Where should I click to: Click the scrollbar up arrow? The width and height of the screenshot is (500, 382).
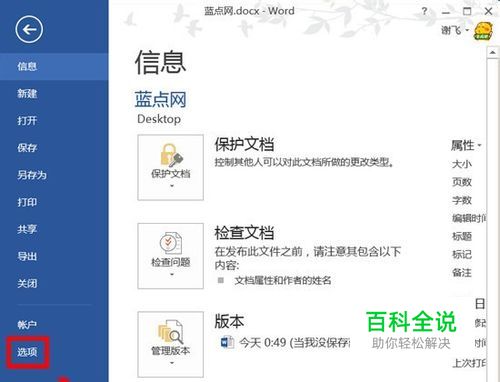tap(493, 53)
